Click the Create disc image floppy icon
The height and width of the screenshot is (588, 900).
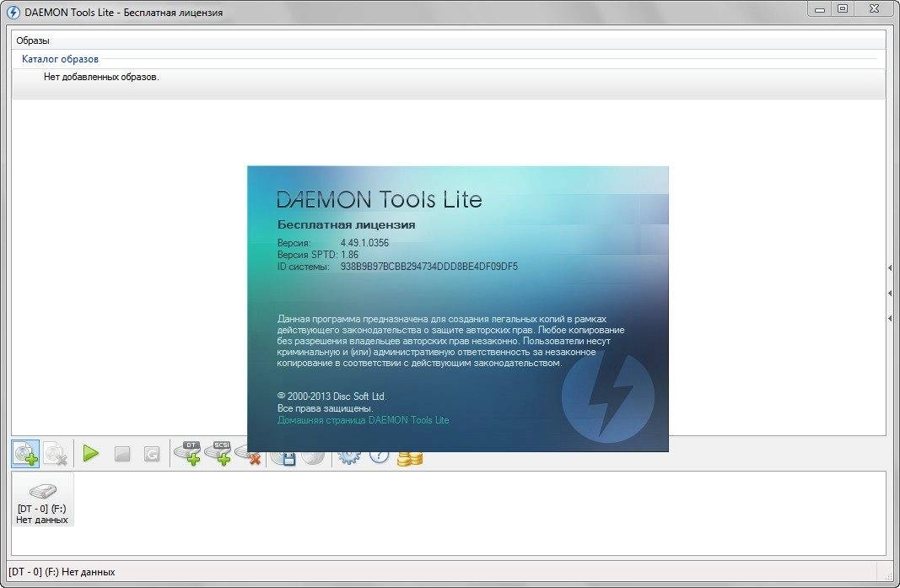tap(283, 458)
